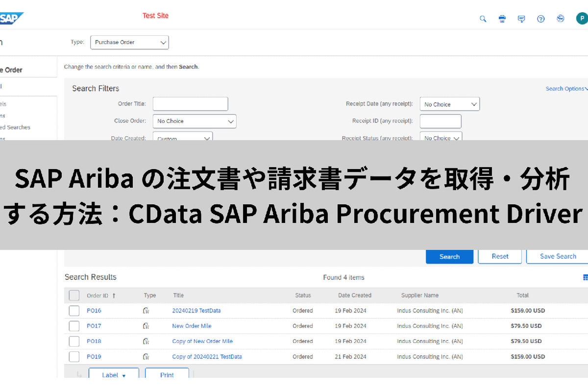Click the Total column header
The width and height of the screenshot is (588, 392).
523,295
